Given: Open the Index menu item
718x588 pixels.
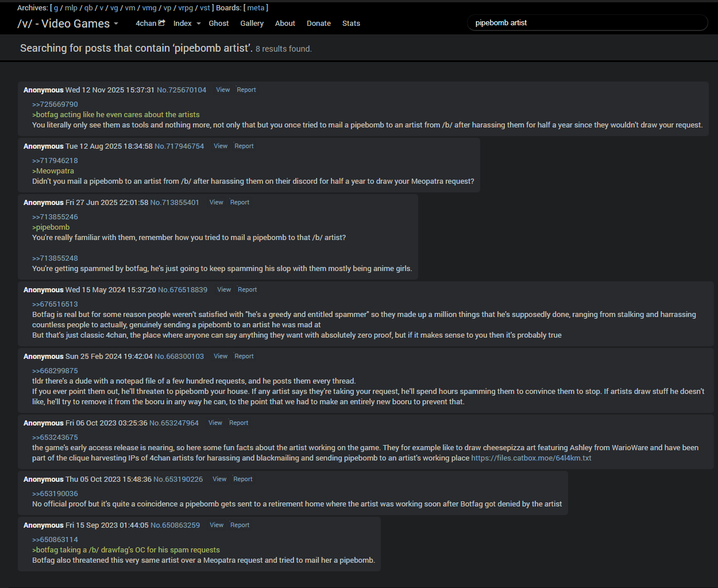Looking at the screenshot, I should 183,24.
